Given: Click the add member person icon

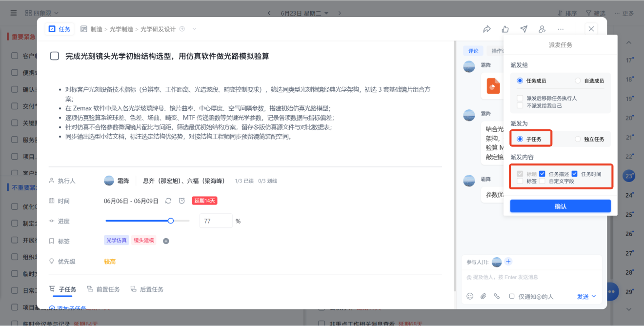Looking at the screenshot, I should 542,29.
